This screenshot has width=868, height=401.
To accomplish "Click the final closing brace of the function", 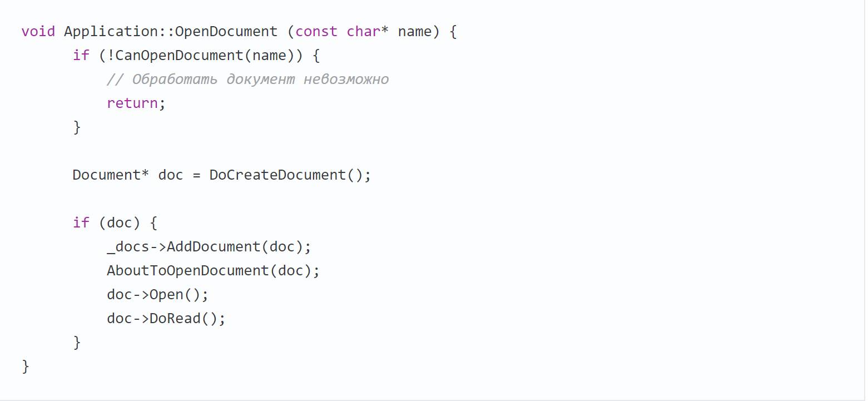I will coord(26,367).
